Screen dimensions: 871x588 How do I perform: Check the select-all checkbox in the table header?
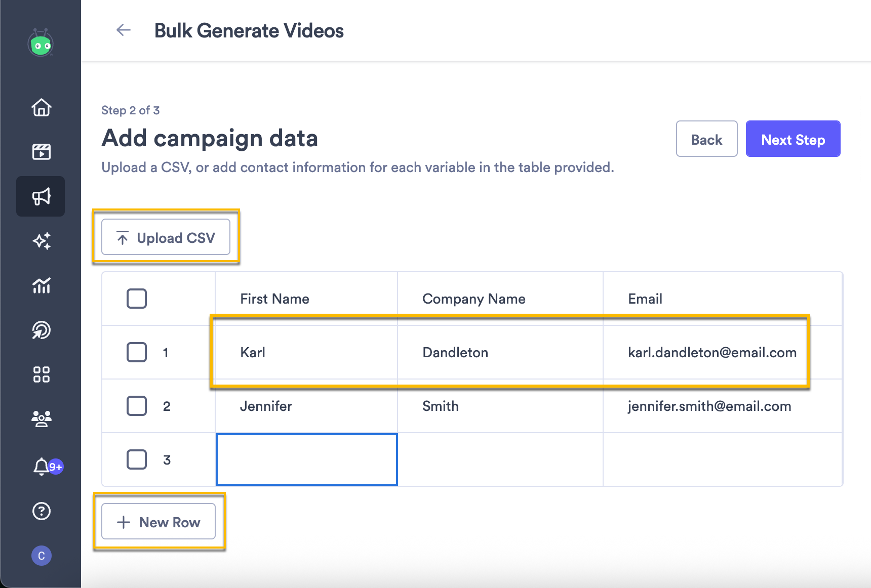[x=136, y=299]
